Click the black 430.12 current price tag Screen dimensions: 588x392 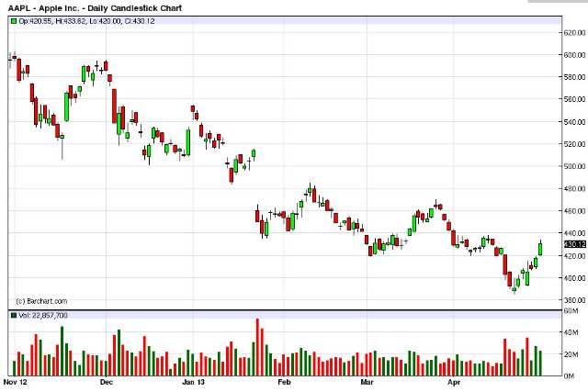pos(575,244)
